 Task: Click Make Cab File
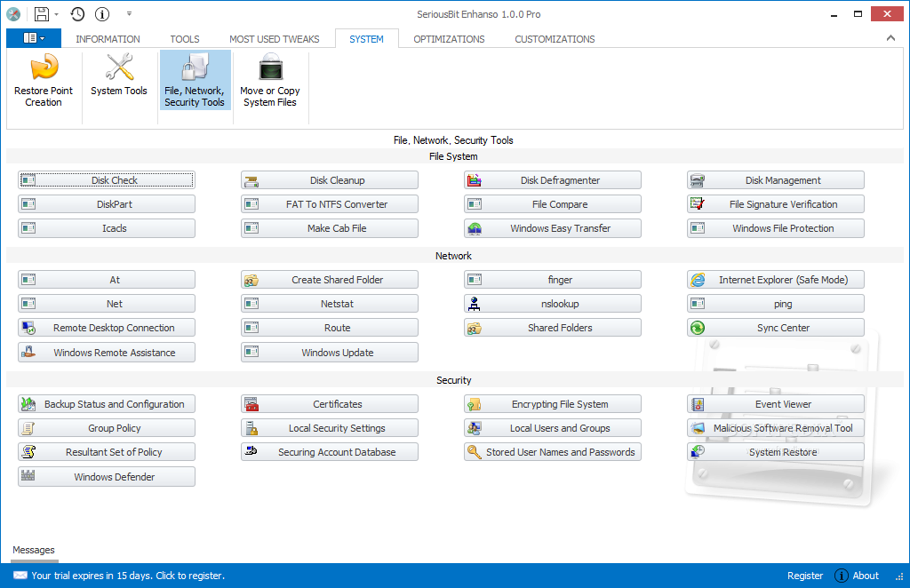point(330,228)
